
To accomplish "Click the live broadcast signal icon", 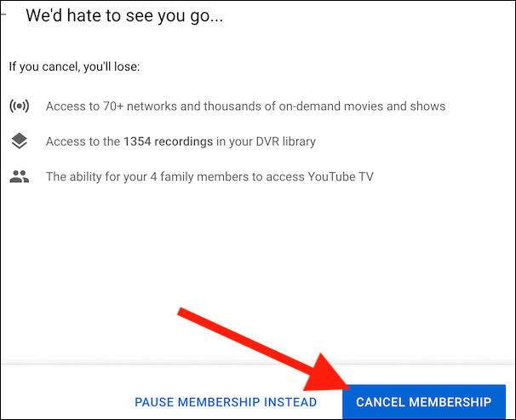I will (x=19, y=106).
